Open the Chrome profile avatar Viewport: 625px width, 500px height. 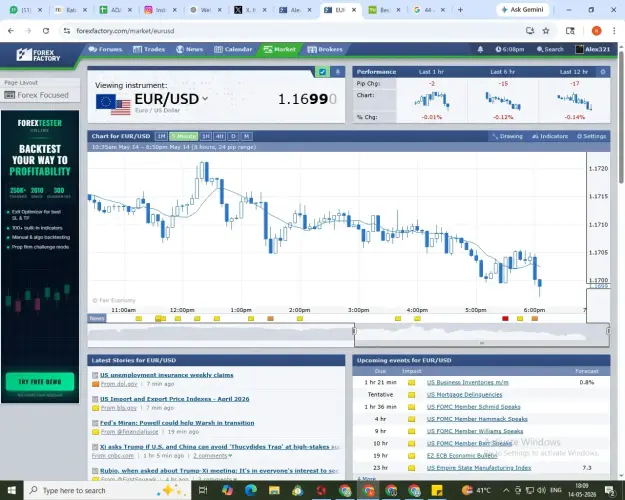click(x=596, y=31)
